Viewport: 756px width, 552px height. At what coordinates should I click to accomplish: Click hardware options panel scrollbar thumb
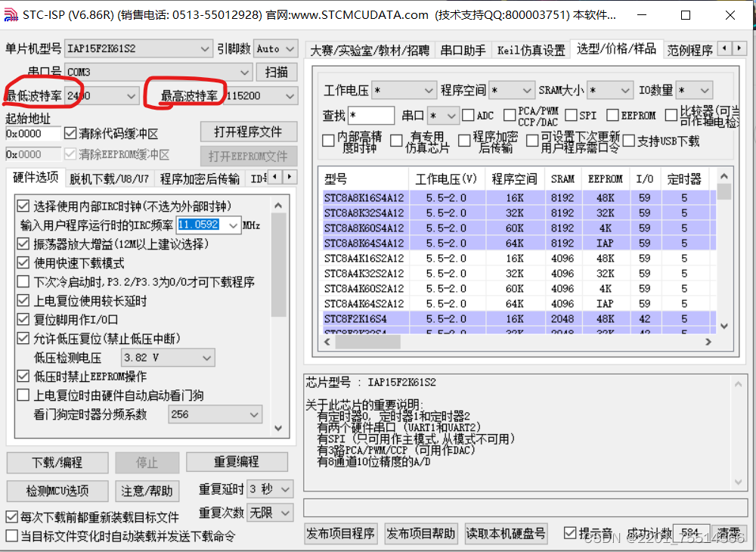pyautogui.click(x=278, y=265)
